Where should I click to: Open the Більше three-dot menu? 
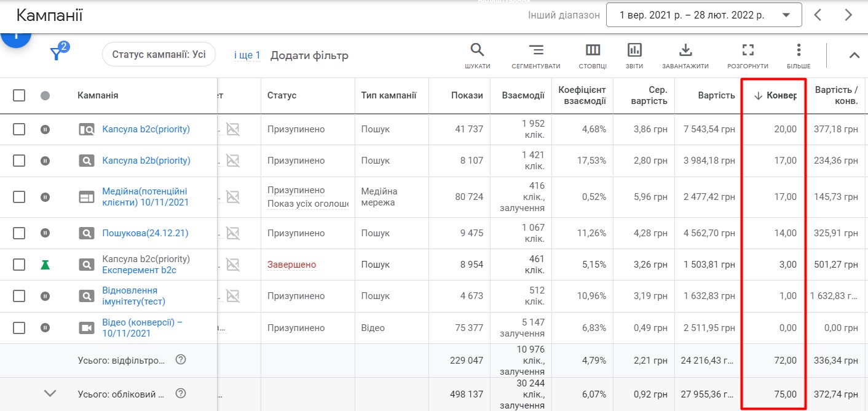799,50
